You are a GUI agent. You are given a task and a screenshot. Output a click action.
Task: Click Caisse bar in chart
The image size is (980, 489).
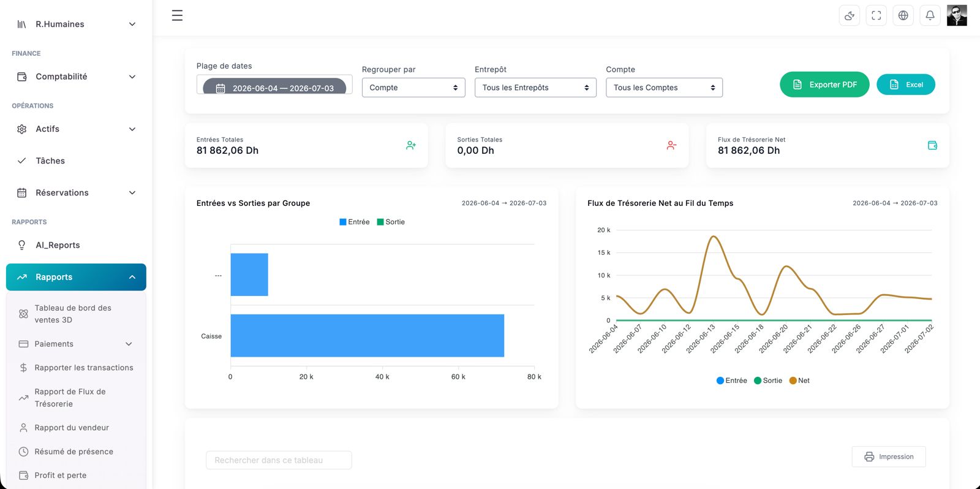[x=367, y=336]
